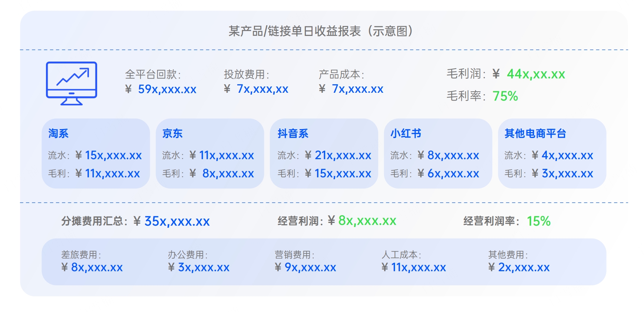Click 其他电商平台 毛利 value ¥ 3x,xxx.xx

[x=562, y=173]
